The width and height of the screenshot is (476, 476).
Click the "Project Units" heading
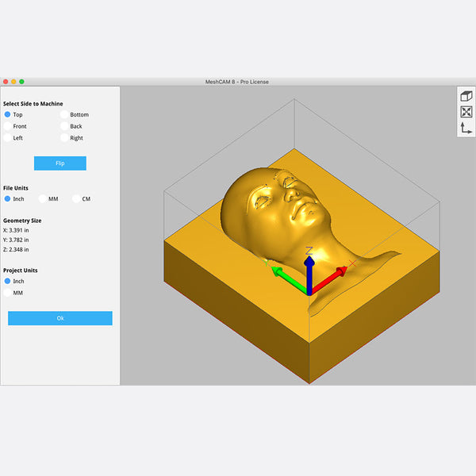[x=21, y=271]
